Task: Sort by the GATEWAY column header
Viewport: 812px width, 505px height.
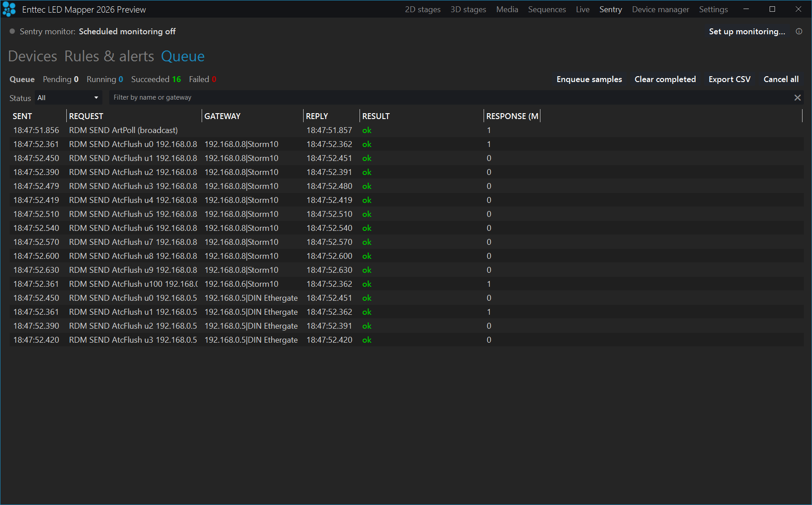Action: coord(253,116)
